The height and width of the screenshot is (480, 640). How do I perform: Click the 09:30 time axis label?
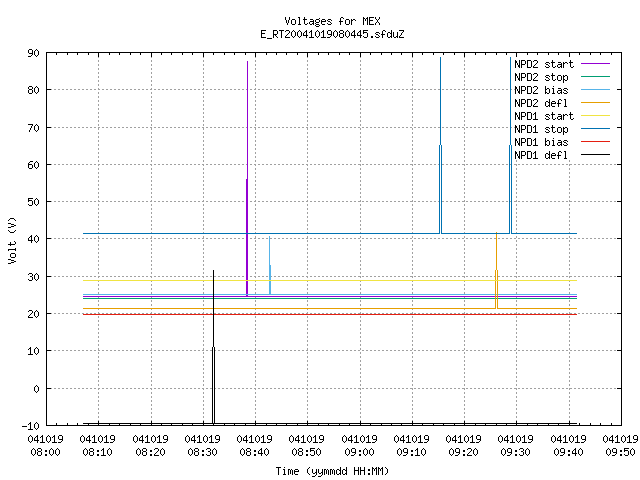point(516,453)
